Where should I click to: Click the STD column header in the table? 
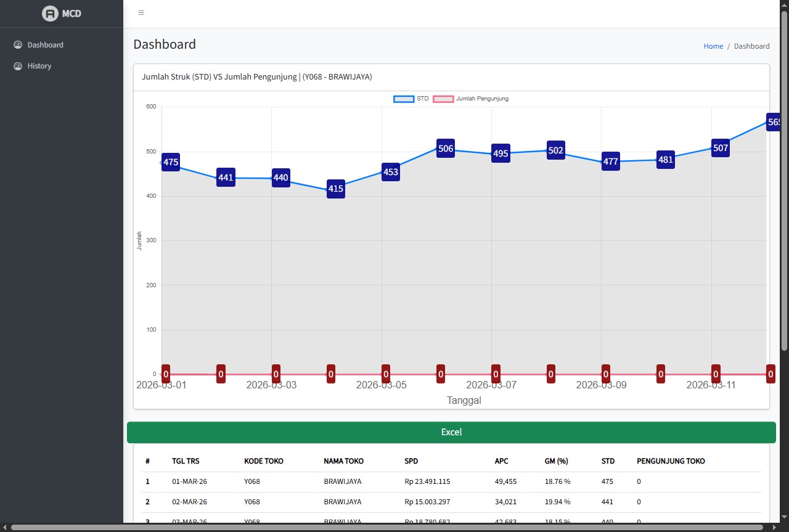(x=608, y=461)
